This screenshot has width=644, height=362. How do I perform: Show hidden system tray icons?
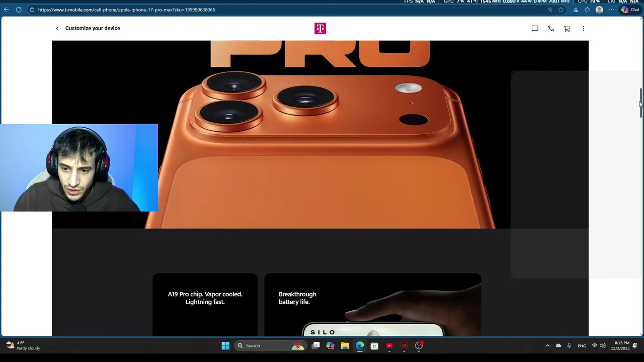click(x=547, y=345)
